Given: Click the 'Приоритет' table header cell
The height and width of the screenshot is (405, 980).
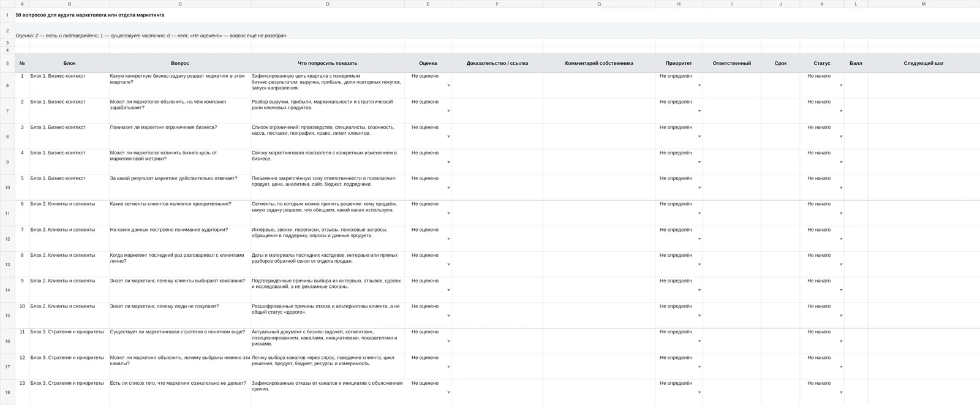Looking at the screenshot, I should [x=679, y=63].
